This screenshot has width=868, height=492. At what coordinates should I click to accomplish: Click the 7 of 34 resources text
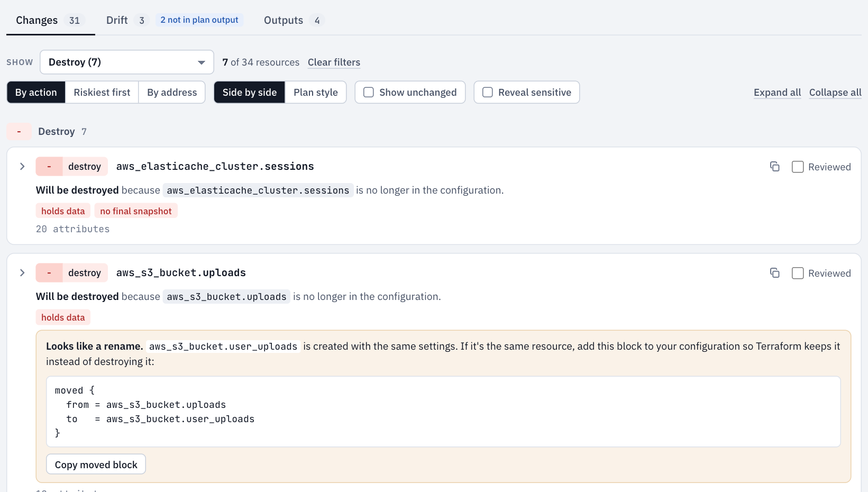pos(261,62)
